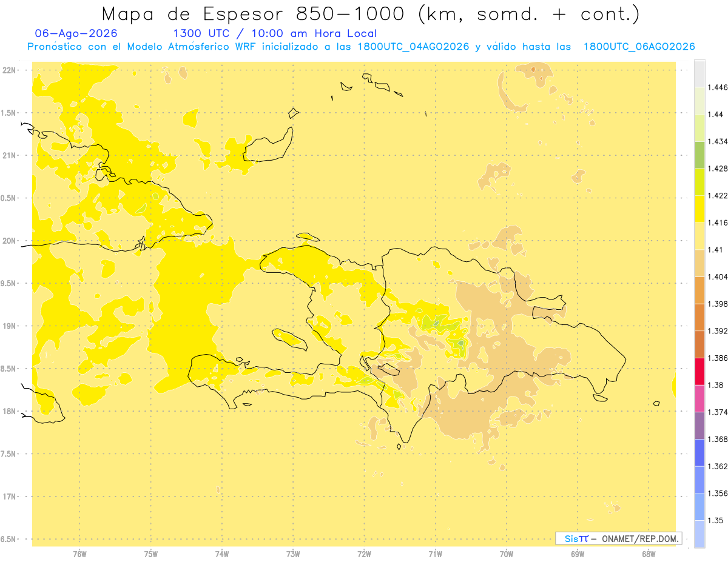Screen dimensions: 728x562
Task: Click the '68W' longitude label
Action: point(649,554)
